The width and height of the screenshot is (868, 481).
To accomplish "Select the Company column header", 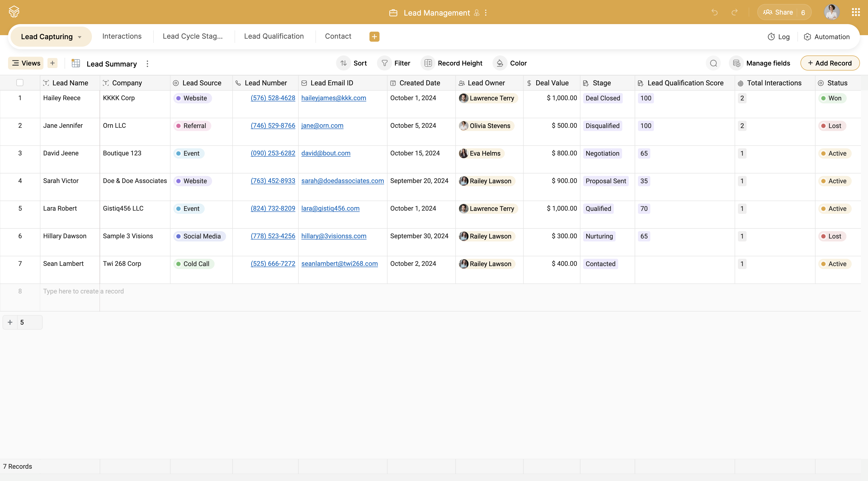I will point(135,83).
